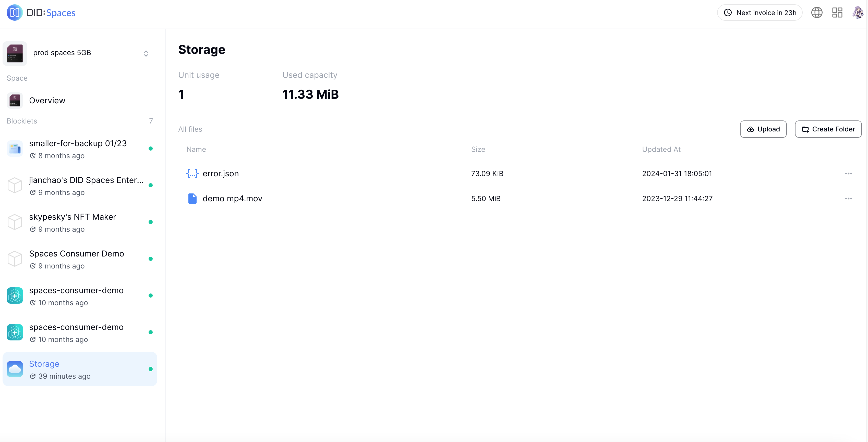Click first spaces-consumer-demo teal icon
Image resolution: width=868 pixels, height=442 pixels.
coord(15,296)
